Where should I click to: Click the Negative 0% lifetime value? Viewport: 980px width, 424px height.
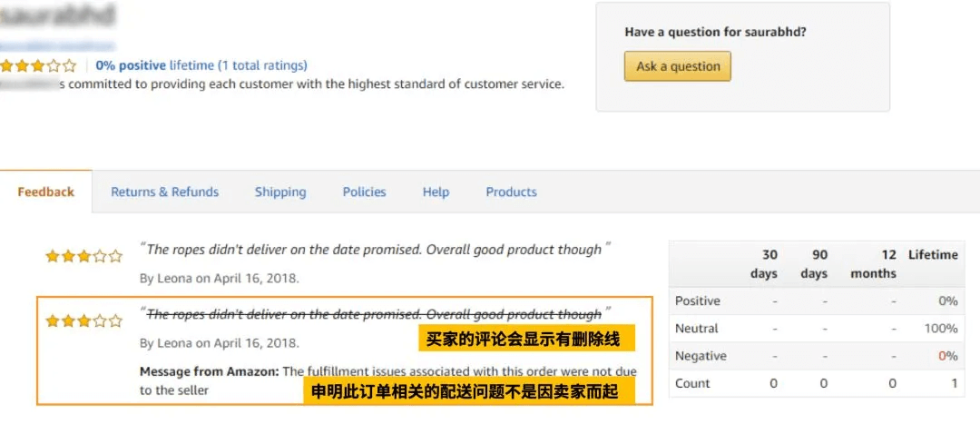947,356
